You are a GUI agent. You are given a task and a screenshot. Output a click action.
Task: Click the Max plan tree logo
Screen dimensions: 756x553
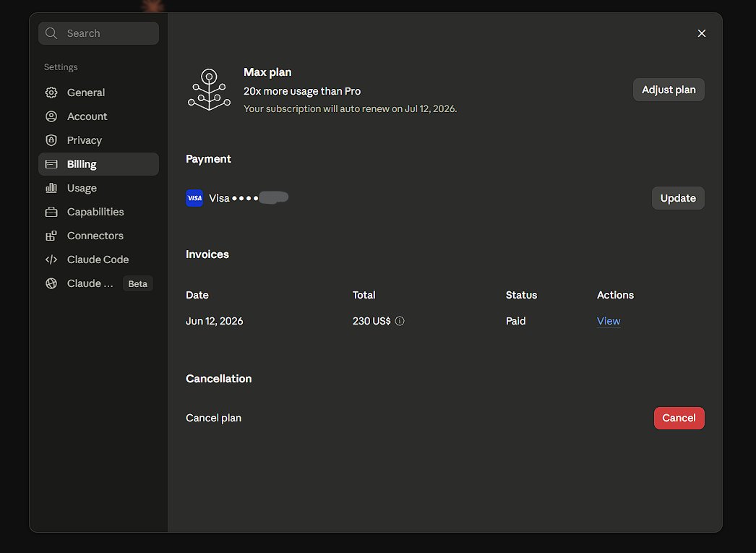210,90
